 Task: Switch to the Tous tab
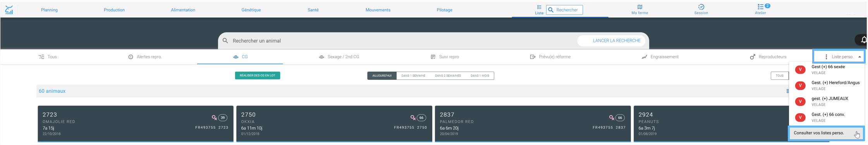pos(48,57)
